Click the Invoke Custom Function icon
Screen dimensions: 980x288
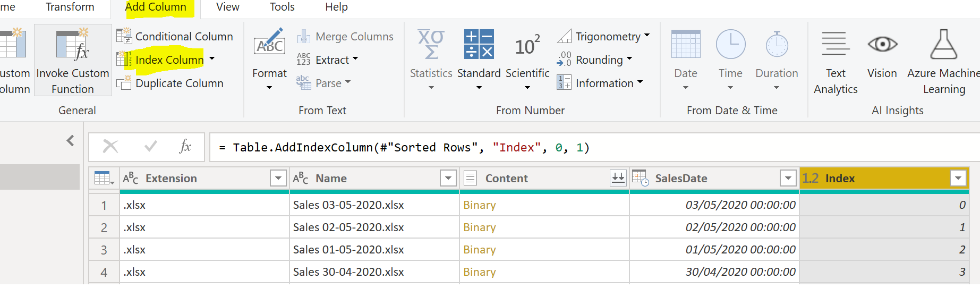73,45
